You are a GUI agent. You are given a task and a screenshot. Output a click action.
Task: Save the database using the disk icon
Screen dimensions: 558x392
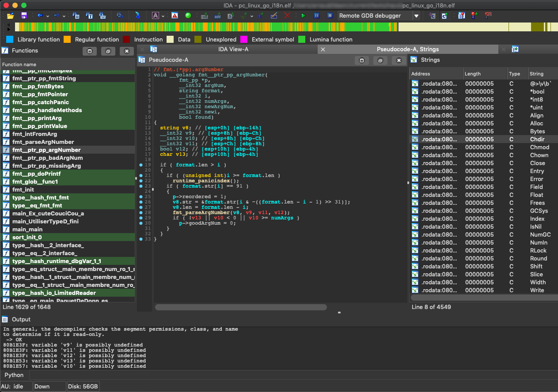point(23,15)
